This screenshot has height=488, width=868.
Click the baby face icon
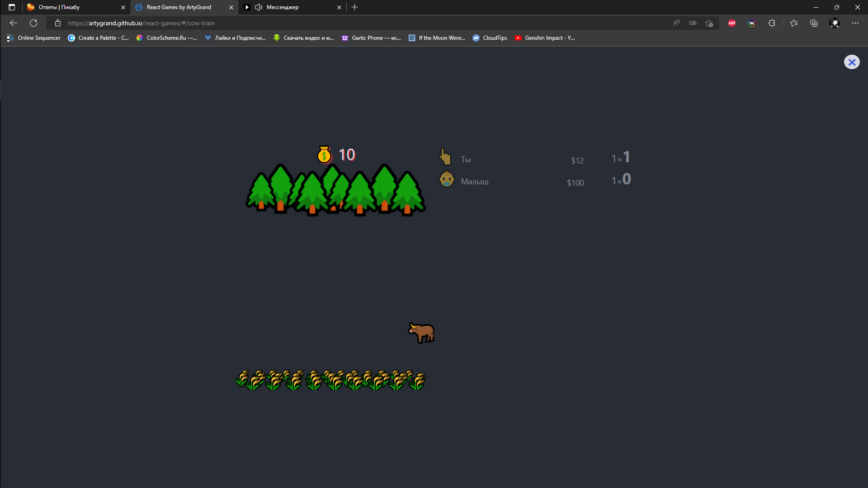[447, 180]
